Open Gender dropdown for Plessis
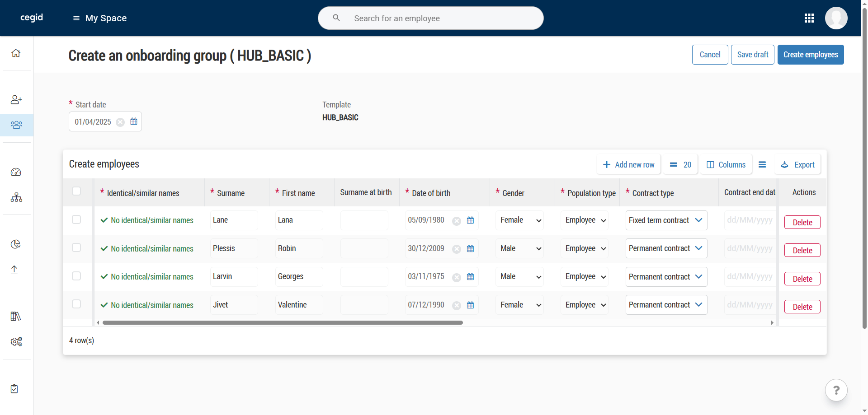868x415 pixels. [x=519, y=248]
